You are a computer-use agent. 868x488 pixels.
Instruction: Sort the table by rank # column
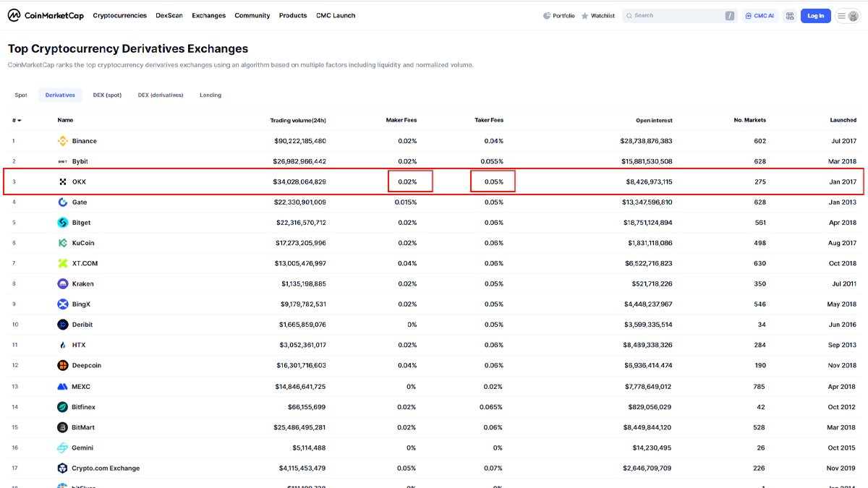pyautogui.click(x=16, y=120)
